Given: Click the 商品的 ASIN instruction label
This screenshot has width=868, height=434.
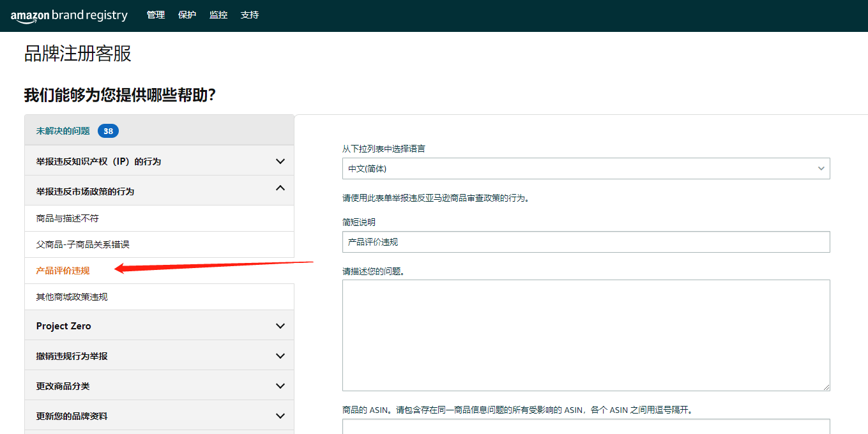Looking at the screenshot, I should (x=518, y=410).
